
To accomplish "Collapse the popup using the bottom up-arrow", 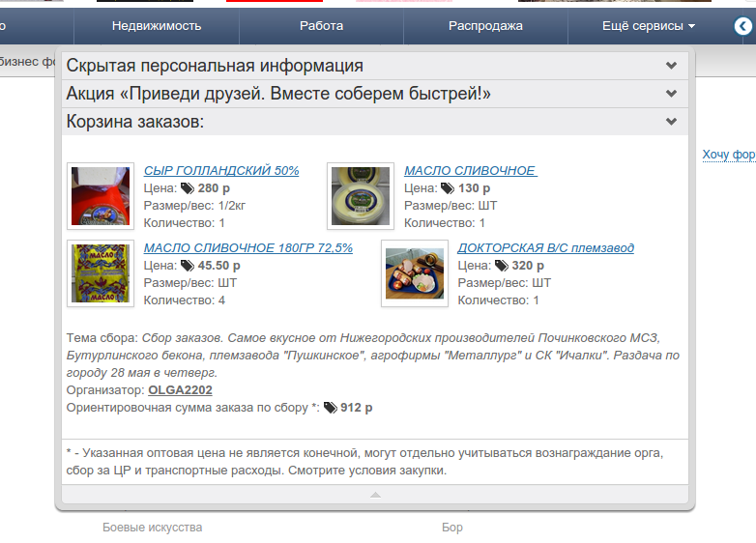I will 375,495.
